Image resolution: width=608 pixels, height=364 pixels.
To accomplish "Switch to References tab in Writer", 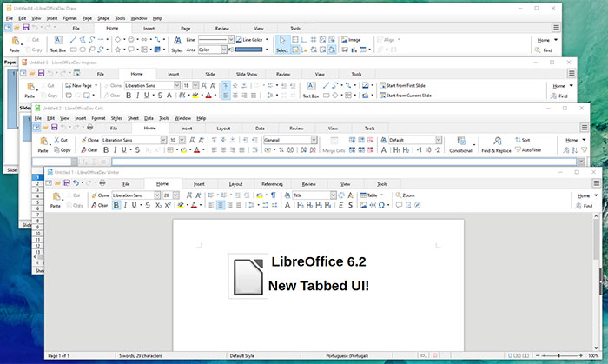I will pyautogui.click(x=272, y=184).
